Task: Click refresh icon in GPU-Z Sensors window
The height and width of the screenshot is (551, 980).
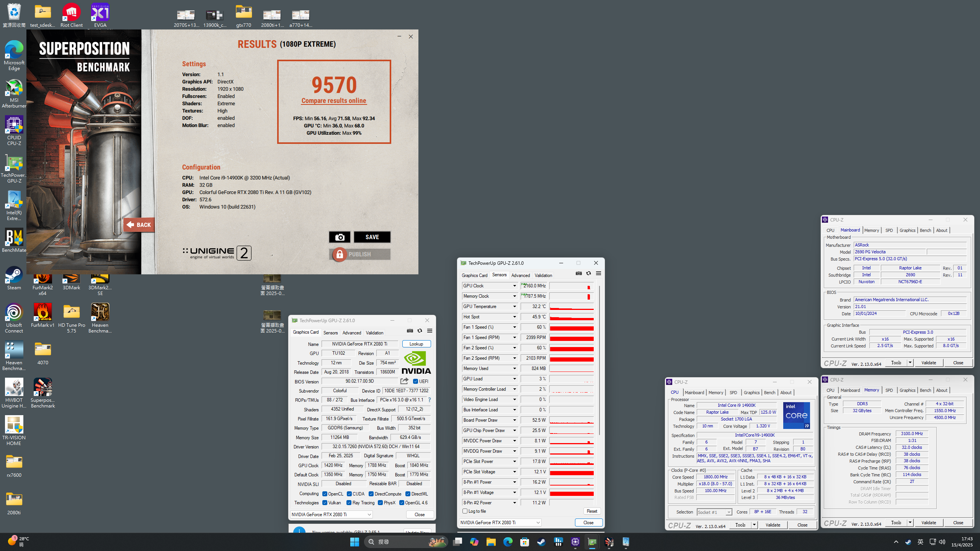Action: pyautogui.click(x=589, y=273)
